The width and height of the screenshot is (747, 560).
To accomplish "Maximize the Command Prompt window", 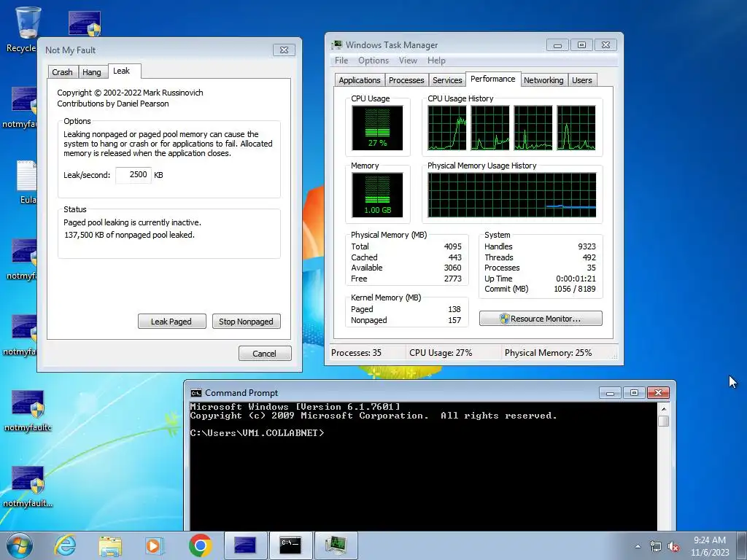I will pyautogui.click(x=634, y=393).
